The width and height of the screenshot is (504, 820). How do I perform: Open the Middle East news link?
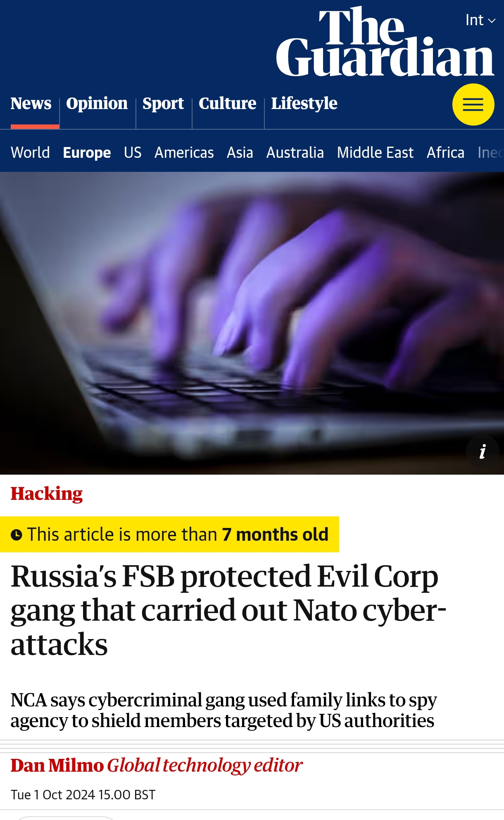click(x=375, y=152)
